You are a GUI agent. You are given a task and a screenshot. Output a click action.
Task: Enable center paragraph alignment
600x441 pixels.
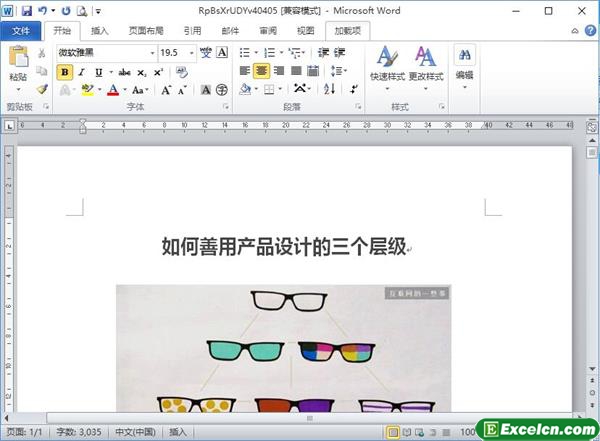click(262, 71)
